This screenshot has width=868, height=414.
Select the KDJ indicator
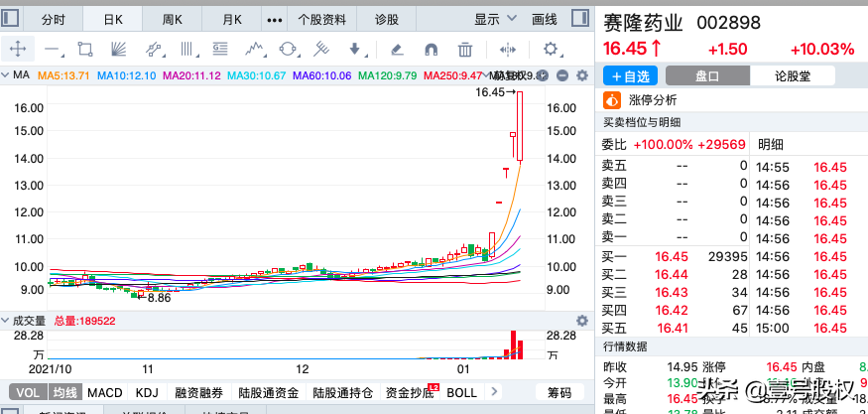(147, 393)
